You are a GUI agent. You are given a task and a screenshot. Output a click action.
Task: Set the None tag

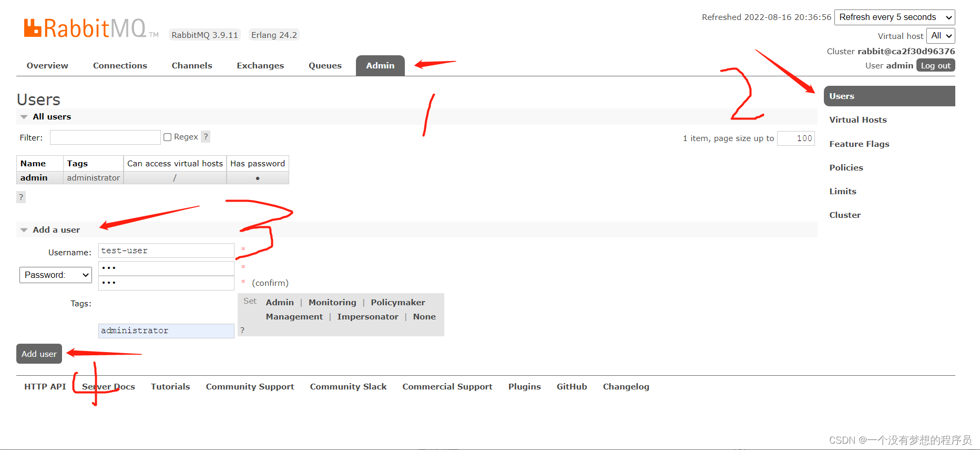coord(424,317)
